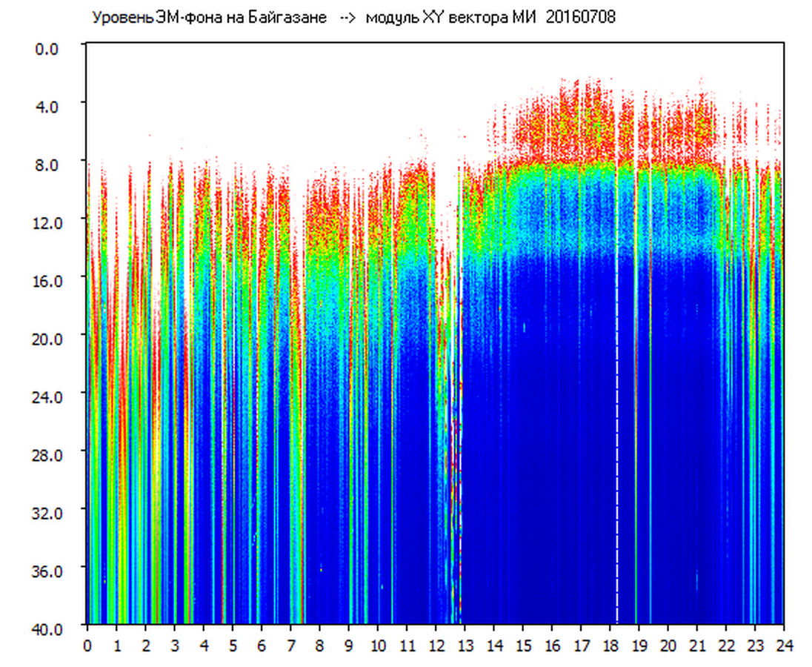The height and width of the screenshot is (667, 812).
Task: Click hour 6 label on horizontal axis
Action: [x=262, y=646]
